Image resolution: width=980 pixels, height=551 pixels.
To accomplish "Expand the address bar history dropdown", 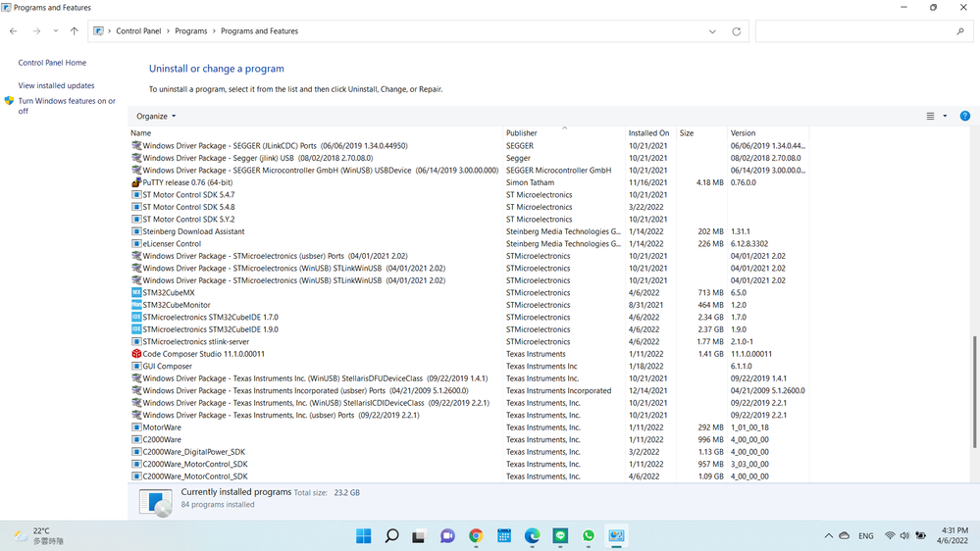I will pos(712,31).
